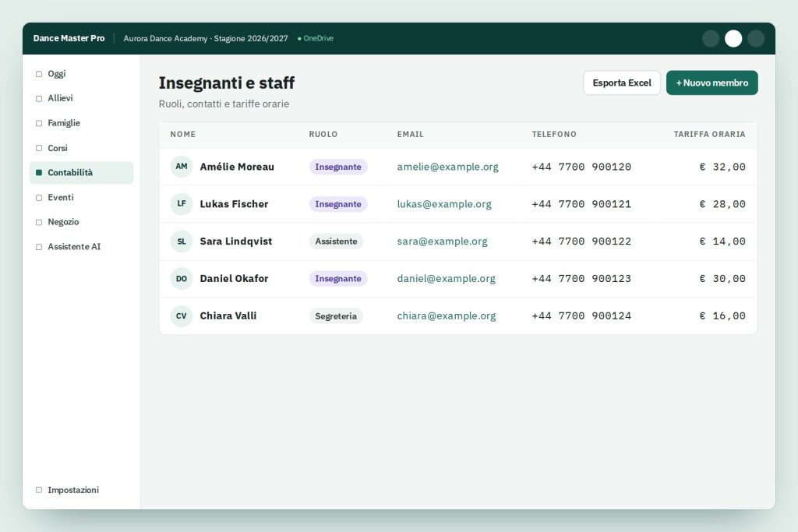Click phone number +44 7700 900120
Image resolution: width=798 pixels, height=532 pixels.
tap(581, 167)
